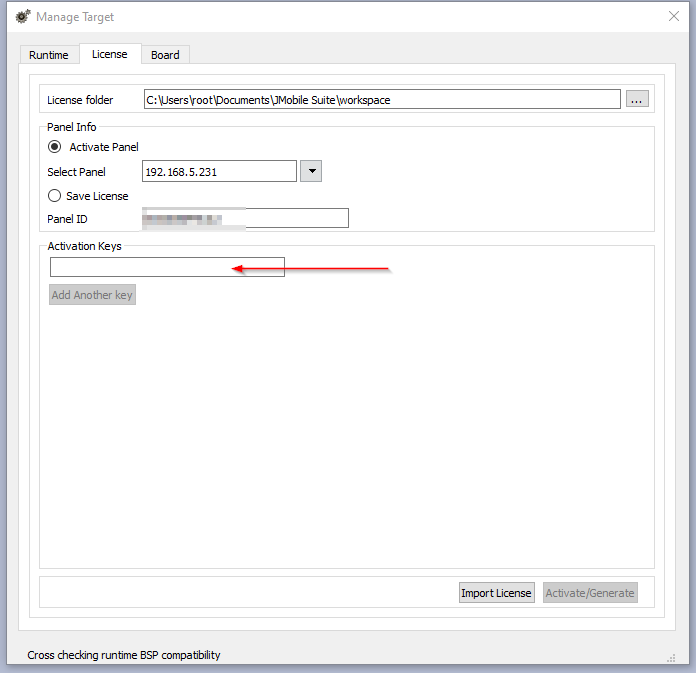The width and height of the screenshot is (696, 673).
Task: Select the Activate Panel radio button
Action: click(x=55, y=147)
